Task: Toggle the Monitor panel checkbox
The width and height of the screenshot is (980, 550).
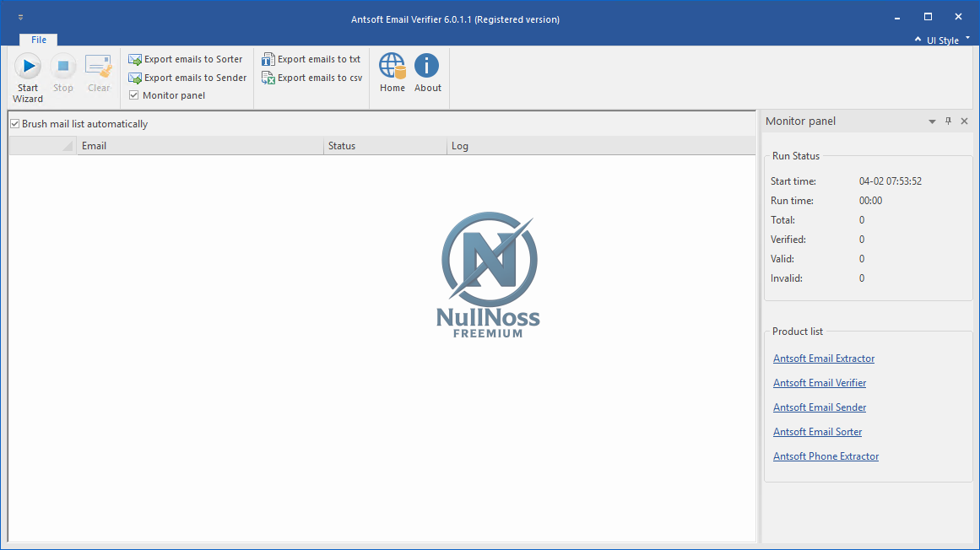Action: tap(134, 95)
